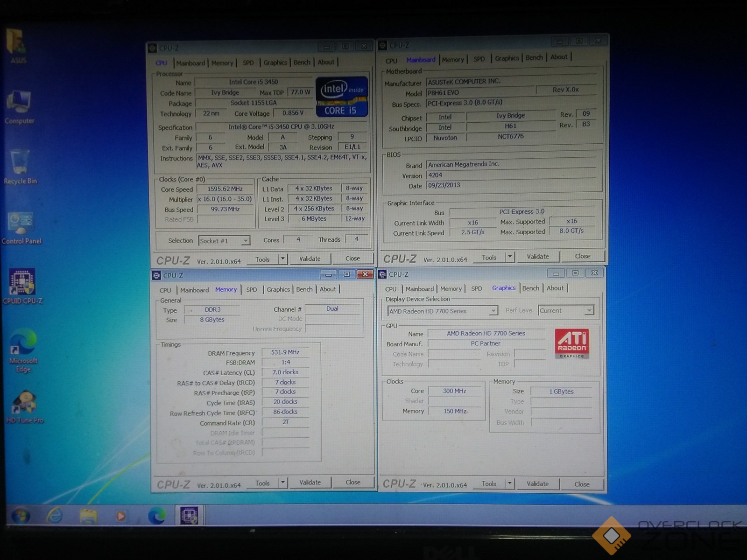Click Tools button in Mainboard window
Image resolution: width=747 pixels, height=560 pixels.
(489, 258)
